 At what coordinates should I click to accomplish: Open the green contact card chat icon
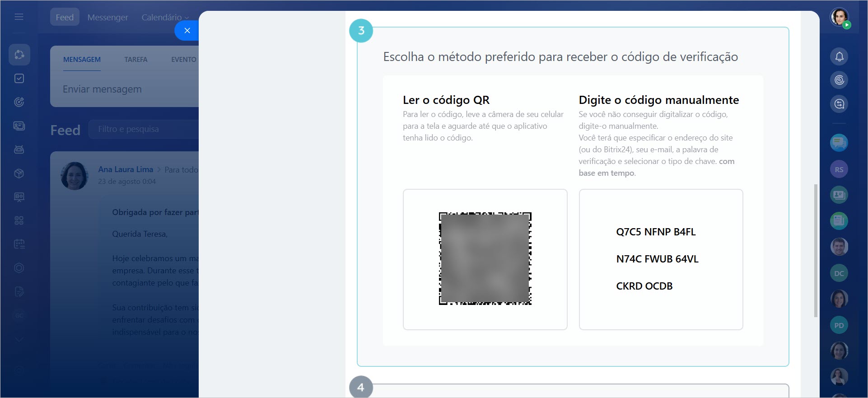pos(839,195)
